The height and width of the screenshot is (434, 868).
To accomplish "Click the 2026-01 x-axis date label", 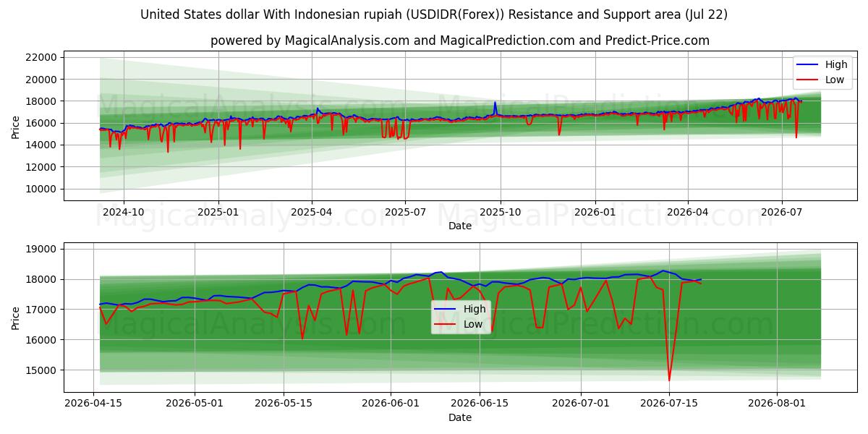I will (x=595, y=213).
